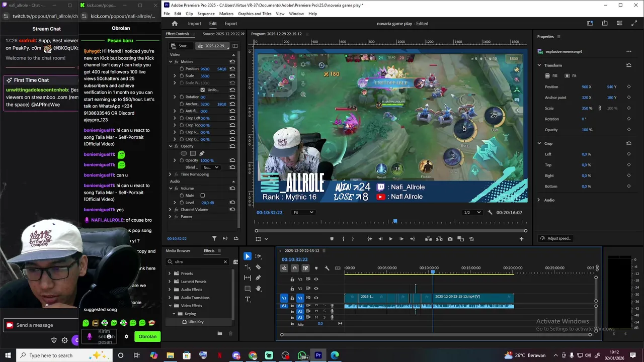
Task: Toggle V2 track output eye
Action: click(x=316, y=289)
